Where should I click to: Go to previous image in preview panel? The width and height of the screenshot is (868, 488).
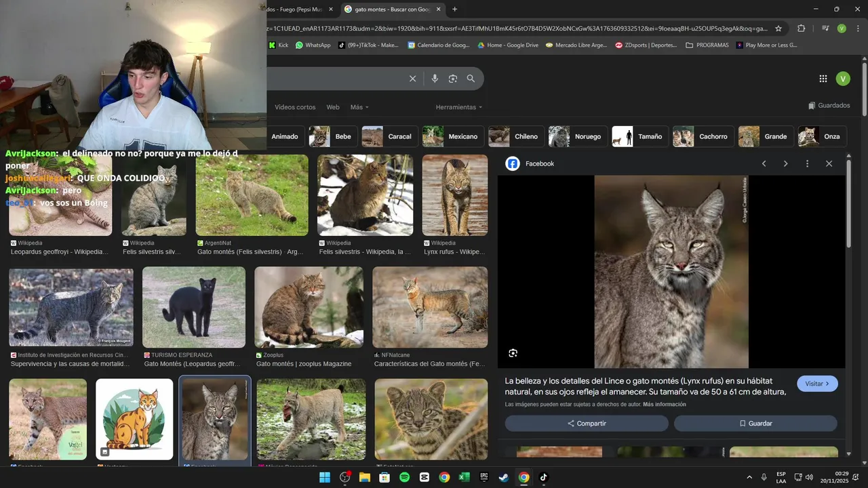[x=764, y=163]
